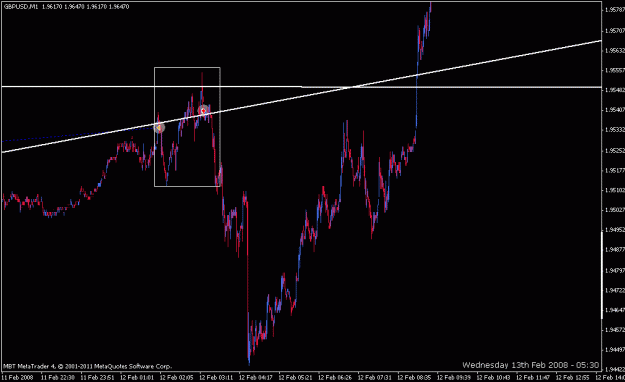Click the '12 Feb 09:39' time axis label
The height and width of the screenshot is (382, 625).
tap(454, 377)
